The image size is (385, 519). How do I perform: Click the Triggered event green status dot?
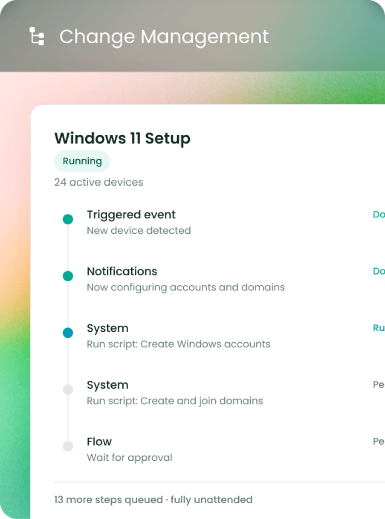(x=68, y=219)
